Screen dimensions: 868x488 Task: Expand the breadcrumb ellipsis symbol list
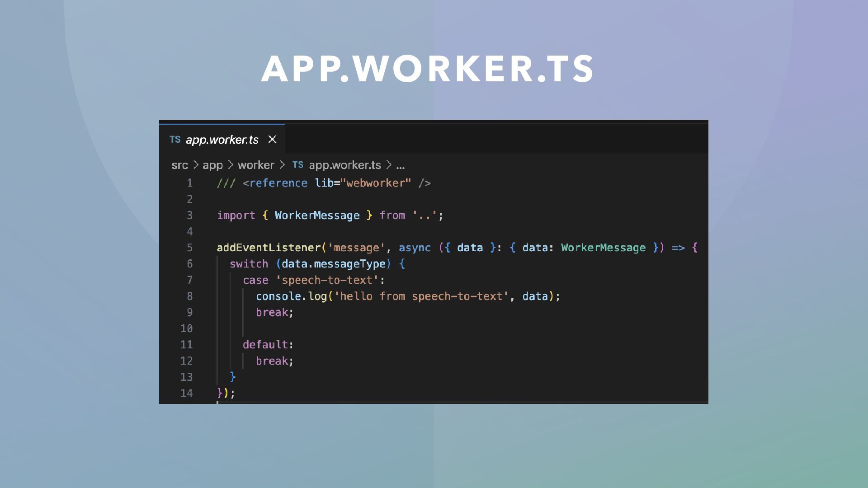click(400, 165)
